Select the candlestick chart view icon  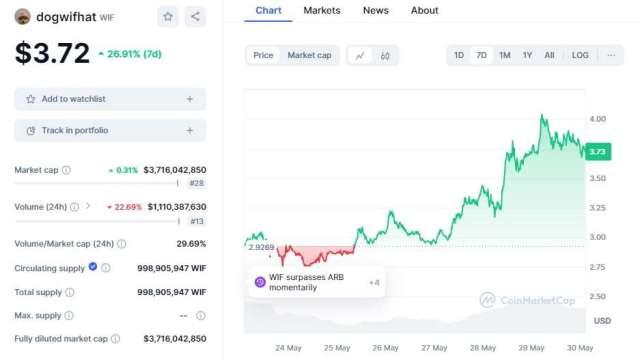[x=384, y=56]
